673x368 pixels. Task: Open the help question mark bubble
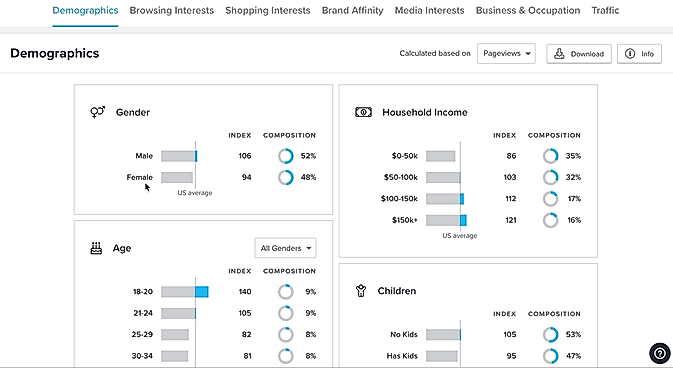pyautogui.click(x=659, y=353)
